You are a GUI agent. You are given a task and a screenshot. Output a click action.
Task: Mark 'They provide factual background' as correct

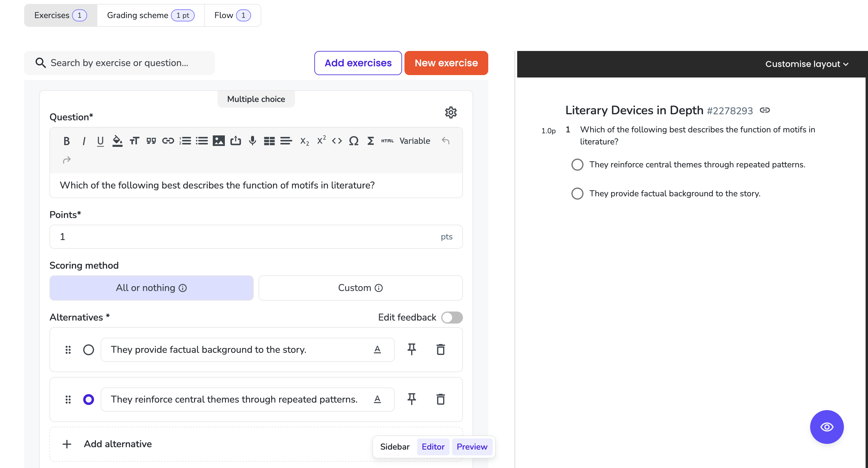pos(89,350)
